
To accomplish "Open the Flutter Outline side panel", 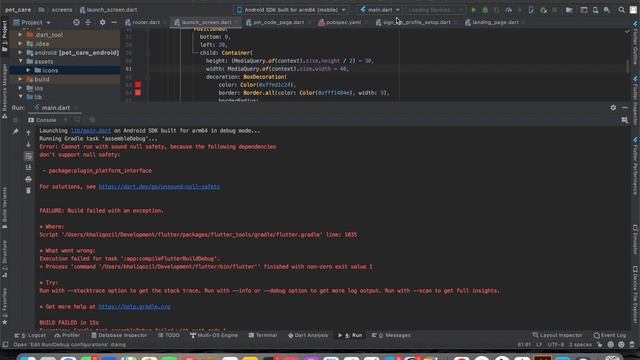I will tap(636, 43).
